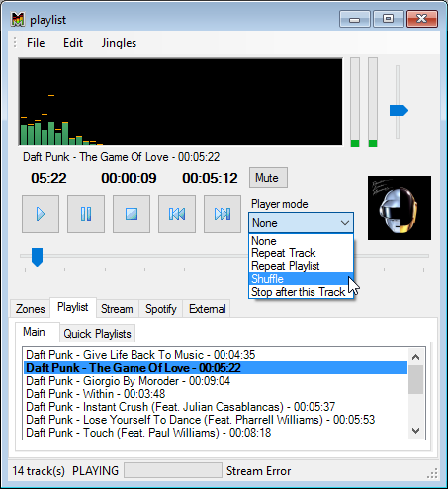Click the volume slider handle
448x489 pixels.
coord(399,111)
